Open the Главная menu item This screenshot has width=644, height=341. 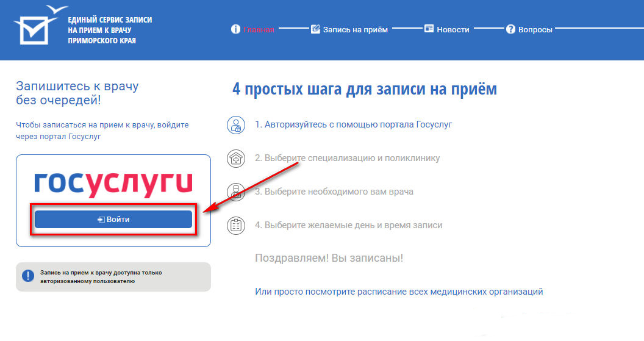[x=259, y=29]
